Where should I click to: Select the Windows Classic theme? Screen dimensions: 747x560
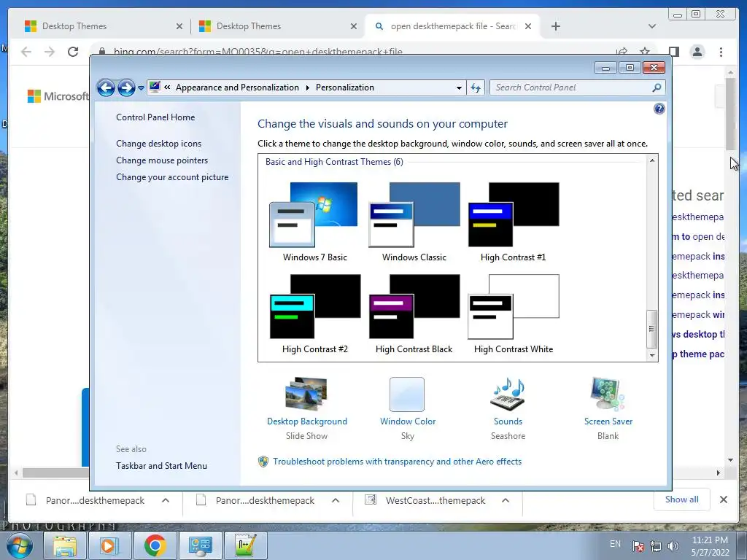pyautogui.click(x=414, y=222)
